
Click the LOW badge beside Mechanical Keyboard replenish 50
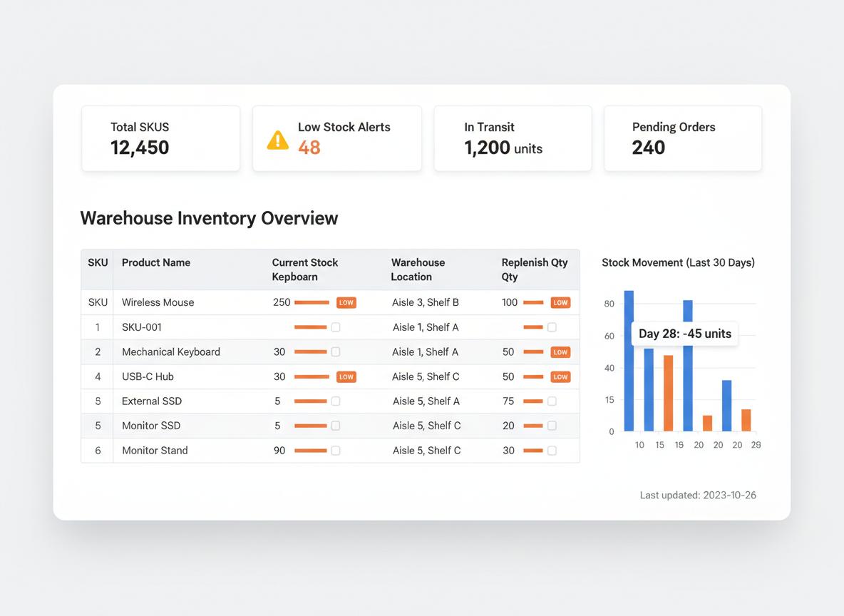pos(560,352)
